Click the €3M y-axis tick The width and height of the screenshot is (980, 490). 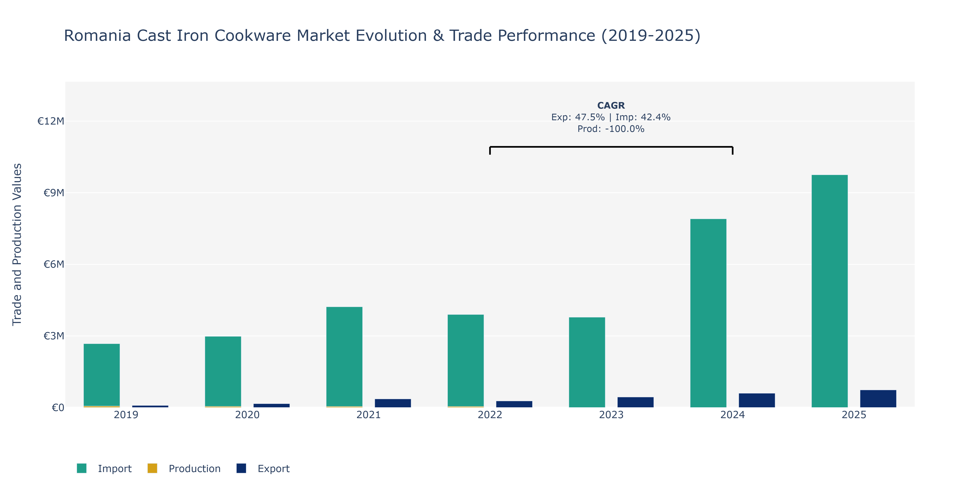pyautogui.click(x=54, y=336)
